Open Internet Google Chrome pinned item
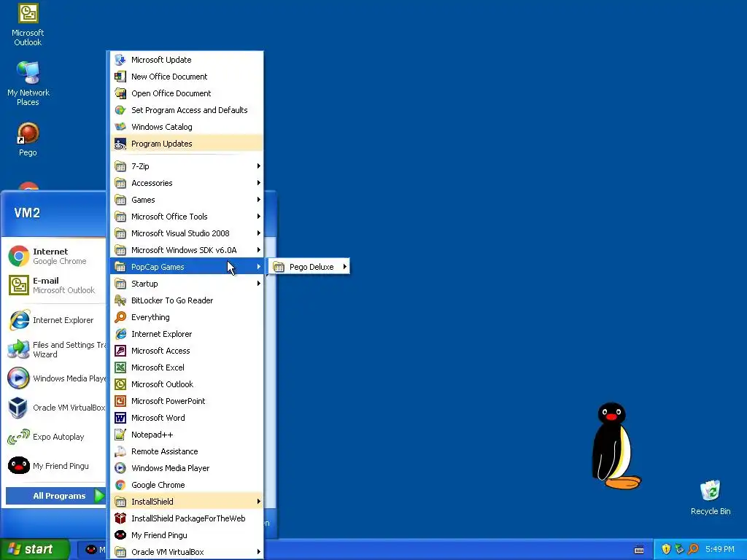 tap(55, 256)
